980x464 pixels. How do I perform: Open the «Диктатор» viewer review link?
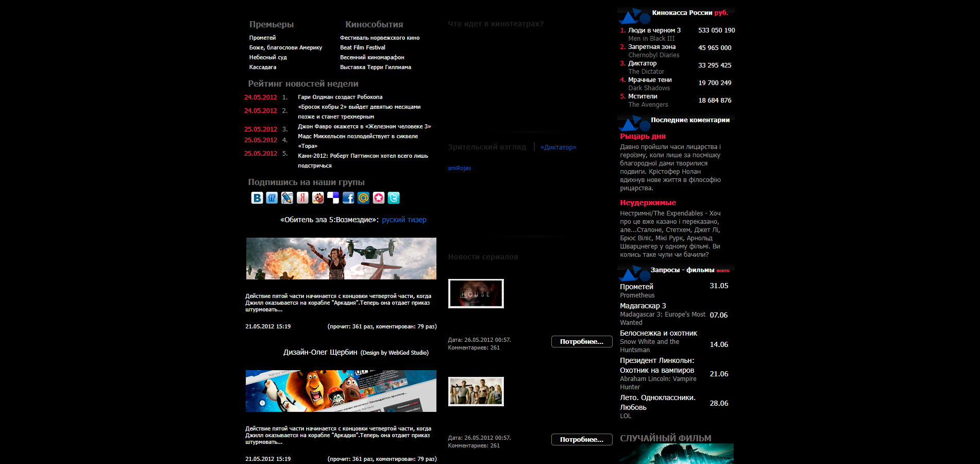pyautogui.click(x=559, y=147)
